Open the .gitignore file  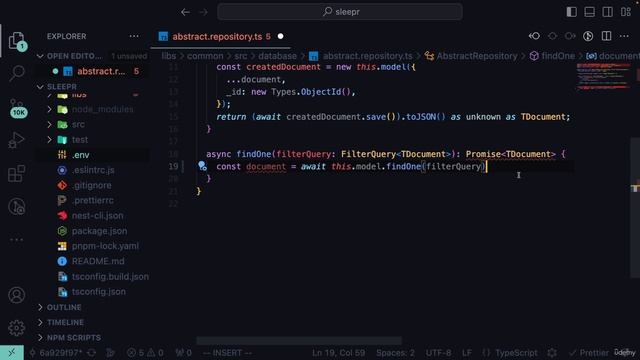93,185
